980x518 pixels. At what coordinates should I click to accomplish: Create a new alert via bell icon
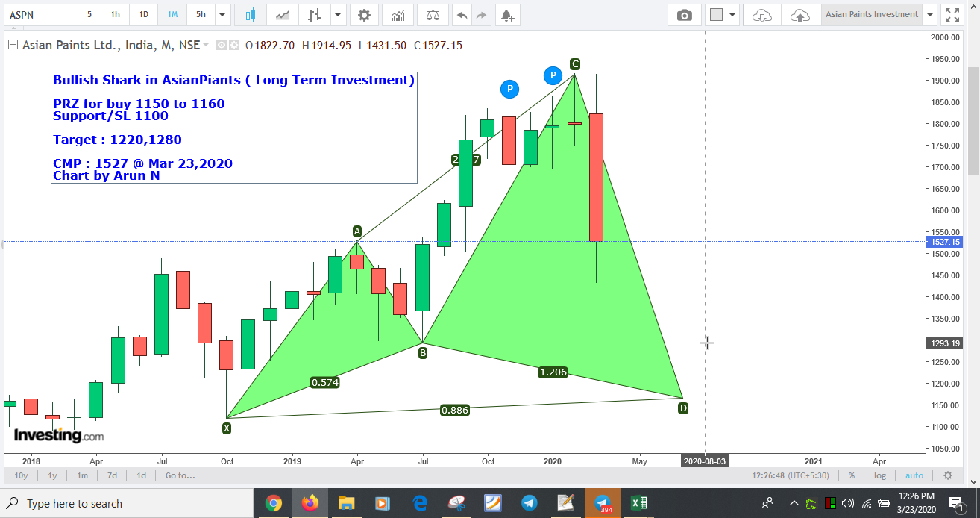click(x=508, y=15)
